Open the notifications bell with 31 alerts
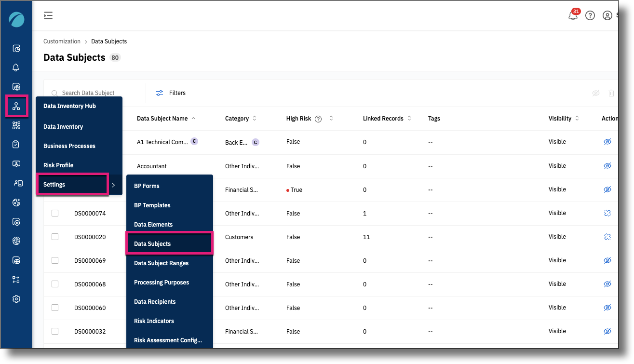 click(573, 15)
